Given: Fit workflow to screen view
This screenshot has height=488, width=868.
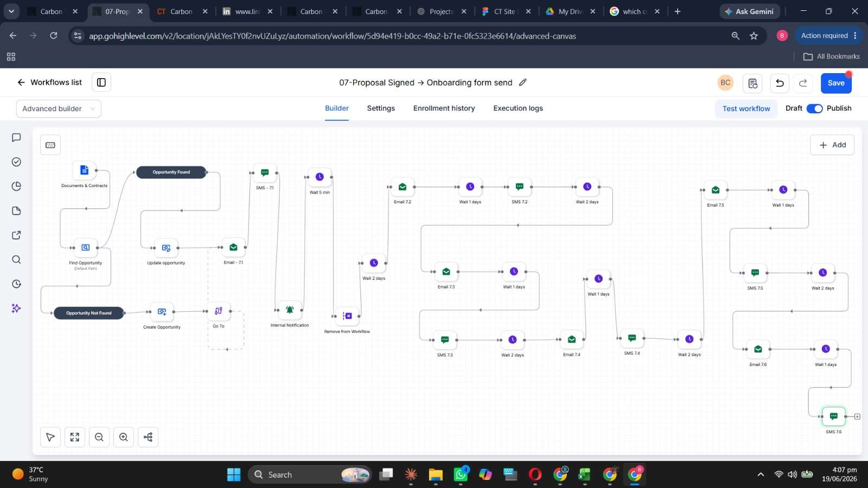Looking at the screenshot, I should coord(75,437).
